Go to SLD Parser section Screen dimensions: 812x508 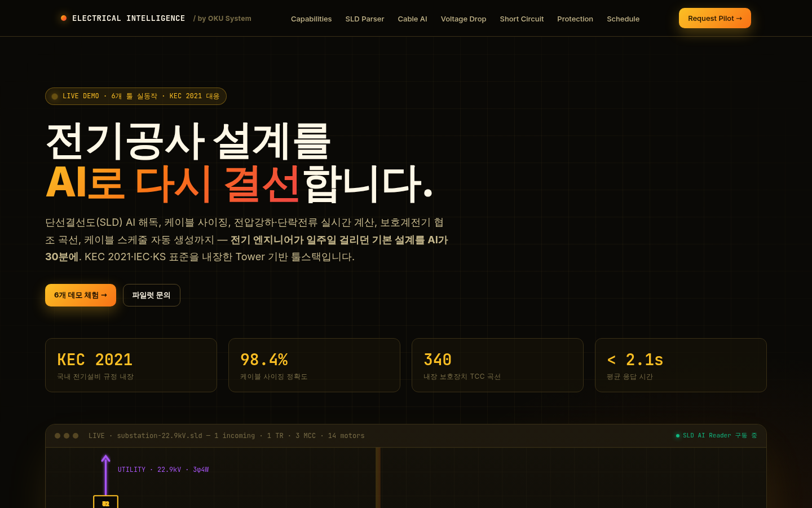365,19
